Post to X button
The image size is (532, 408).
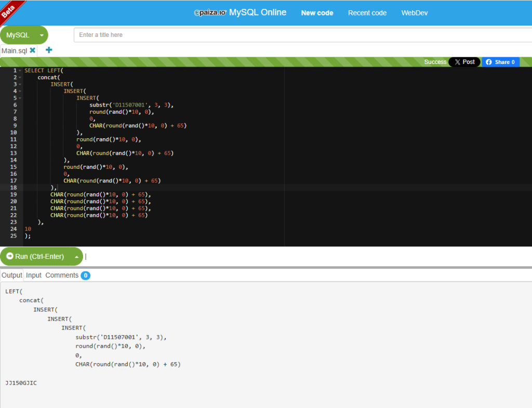point(464,62)
